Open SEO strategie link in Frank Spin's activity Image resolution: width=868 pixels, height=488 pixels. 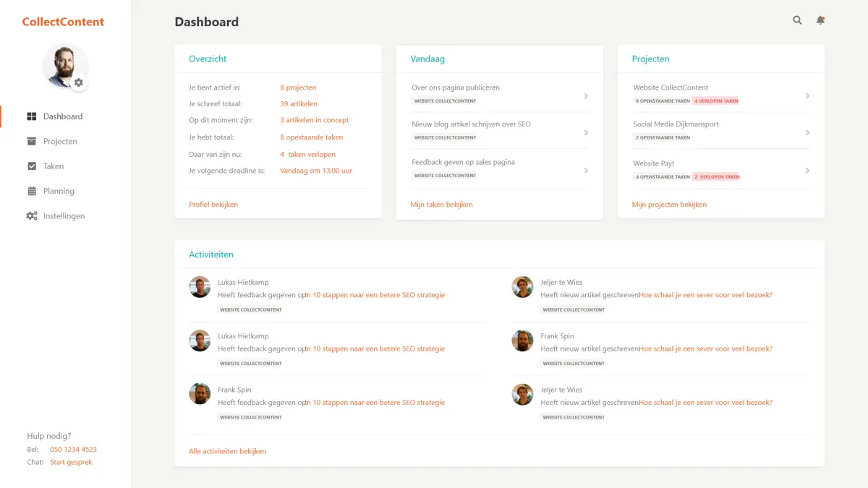pyautogui.click(x=375, y=403)
